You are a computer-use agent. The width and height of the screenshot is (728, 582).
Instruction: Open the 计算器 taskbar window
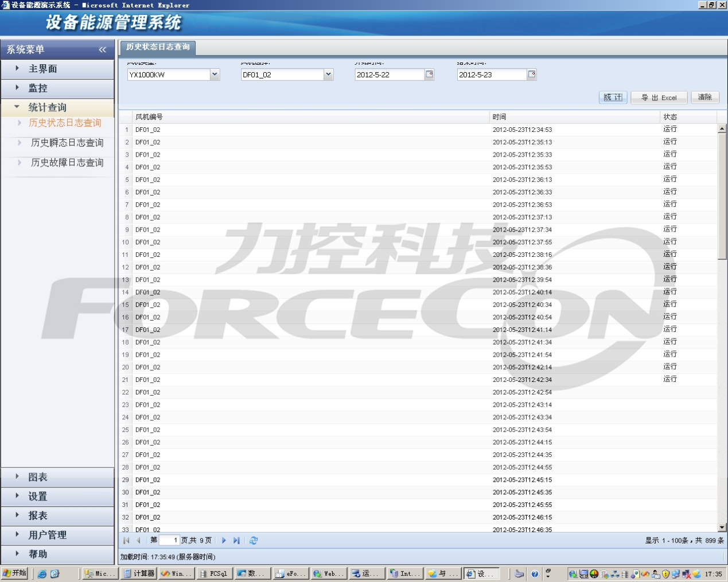139,573
